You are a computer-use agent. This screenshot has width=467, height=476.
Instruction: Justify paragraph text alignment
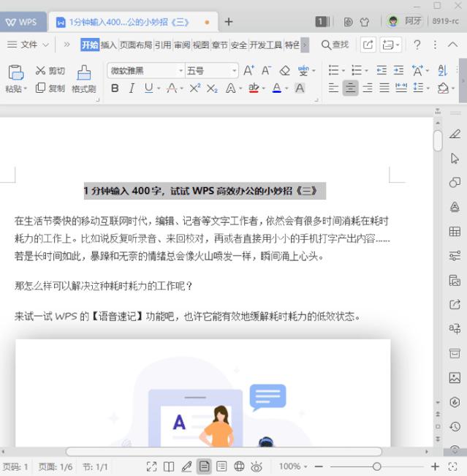tap(384, 88)
